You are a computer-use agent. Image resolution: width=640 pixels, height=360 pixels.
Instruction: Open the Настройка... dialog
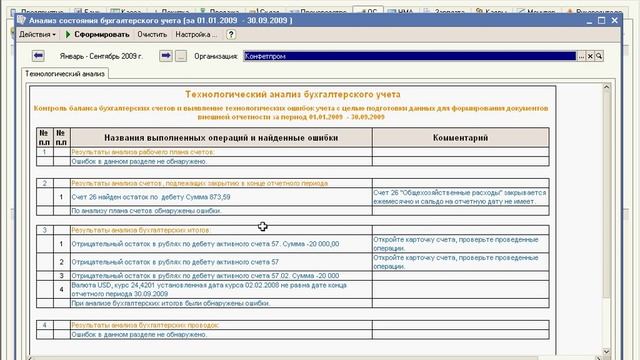[x=196, y=35]
